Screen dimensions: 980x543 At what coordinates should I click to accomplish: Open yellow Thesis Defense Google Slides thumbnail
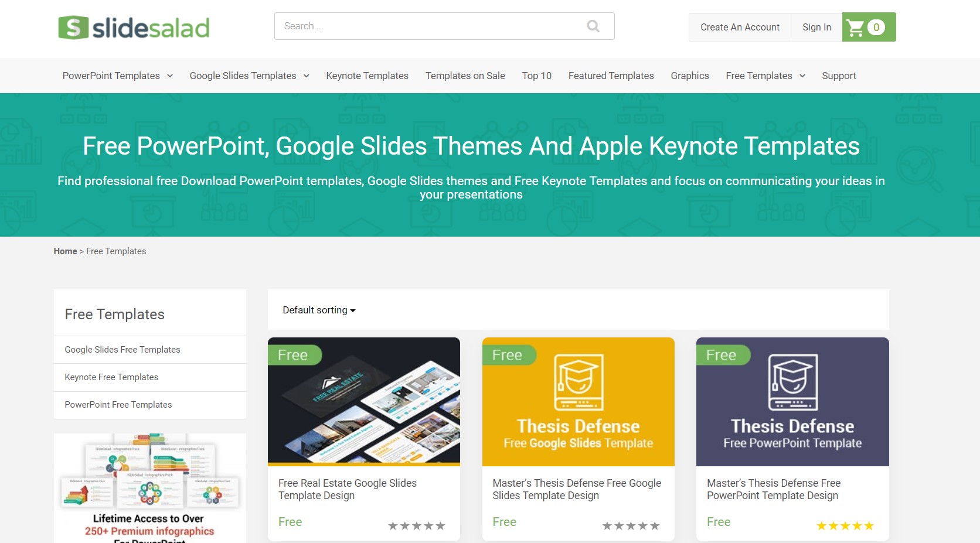pyautogui.click(x=579, y=402)
